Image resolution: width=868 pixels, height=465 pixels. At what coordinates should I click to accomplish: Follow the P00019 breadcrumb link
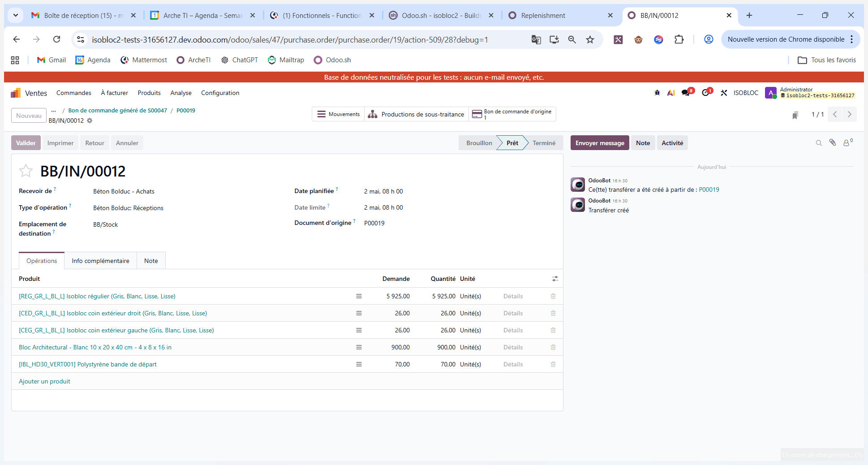point(186,111)
